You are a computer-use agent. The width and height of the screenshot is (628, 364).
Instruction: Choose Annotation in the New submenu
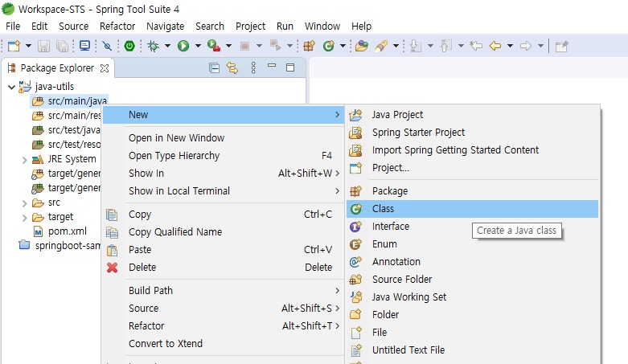(x=472, y=261)
